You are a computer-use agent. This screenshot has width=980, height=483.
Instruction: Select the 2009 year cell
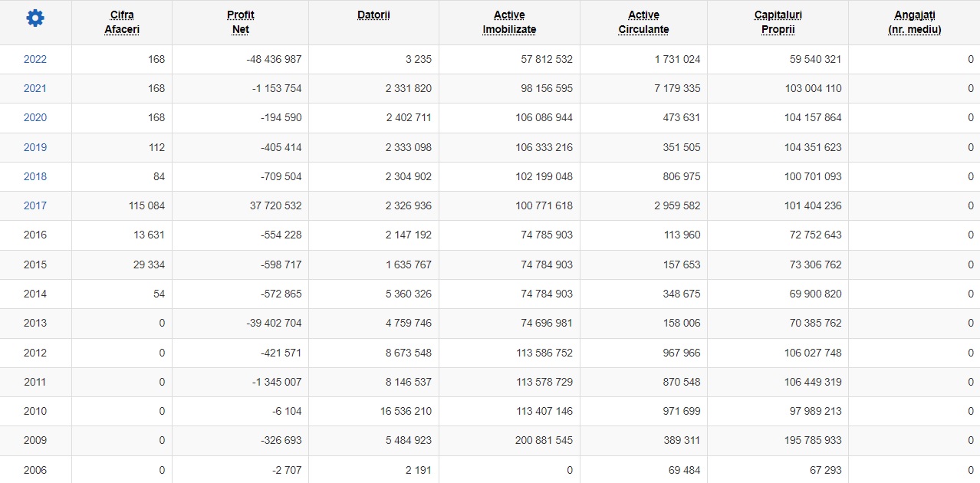[x=35, y=440]
